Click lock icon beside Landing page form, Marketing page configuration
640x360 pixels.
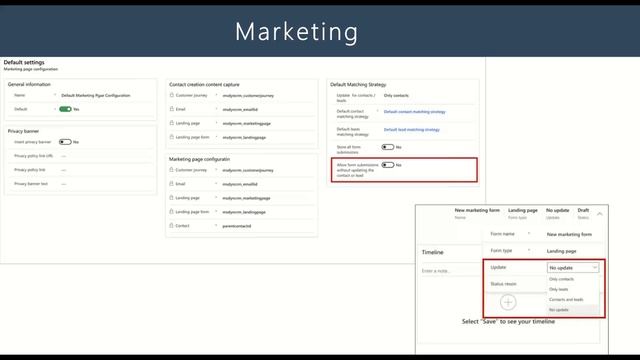[x=171, y=212]
